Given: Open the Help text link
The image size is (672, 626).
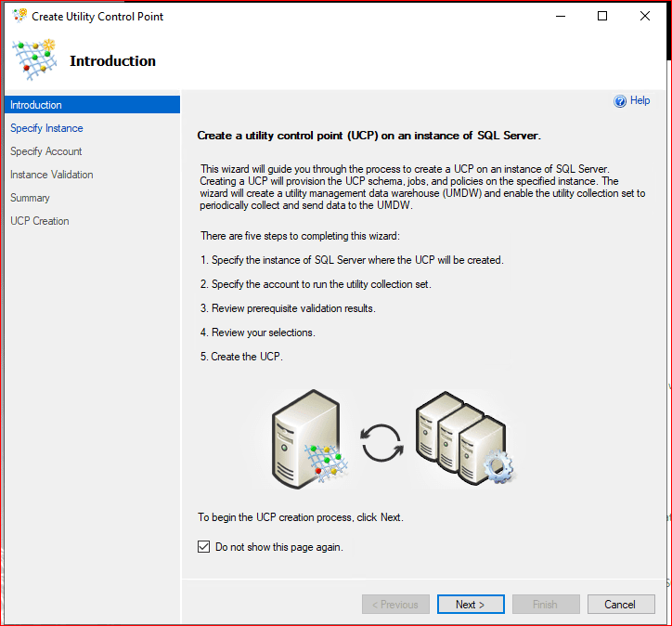Looking at the screenshot, I should tap(640, 100).
